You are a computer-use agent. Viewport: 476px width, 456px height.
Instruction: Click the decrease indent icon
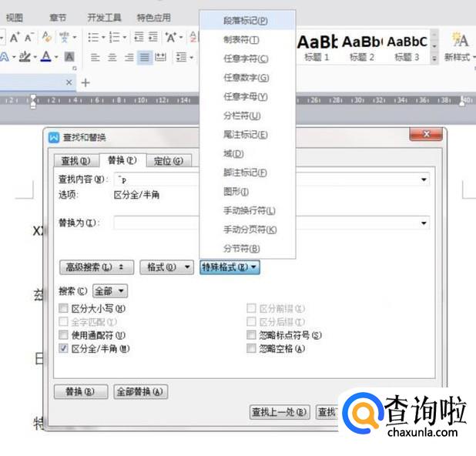click(139, 37)
